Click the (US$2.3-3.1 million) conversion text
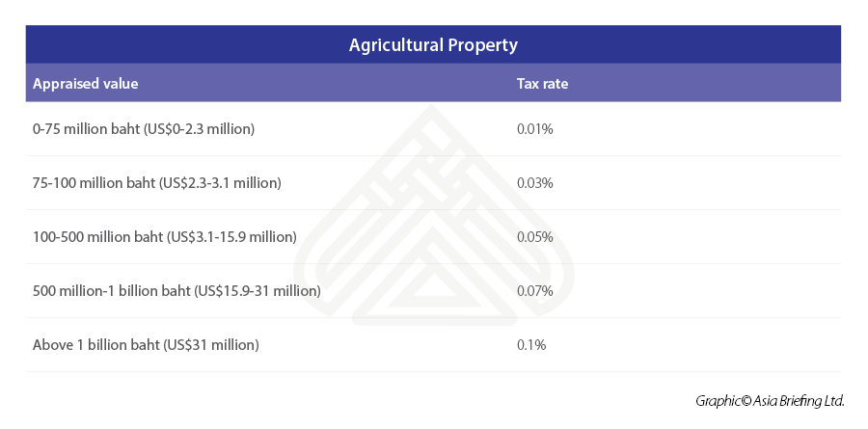This screenshot has width=868, height=429. point(219,182)
